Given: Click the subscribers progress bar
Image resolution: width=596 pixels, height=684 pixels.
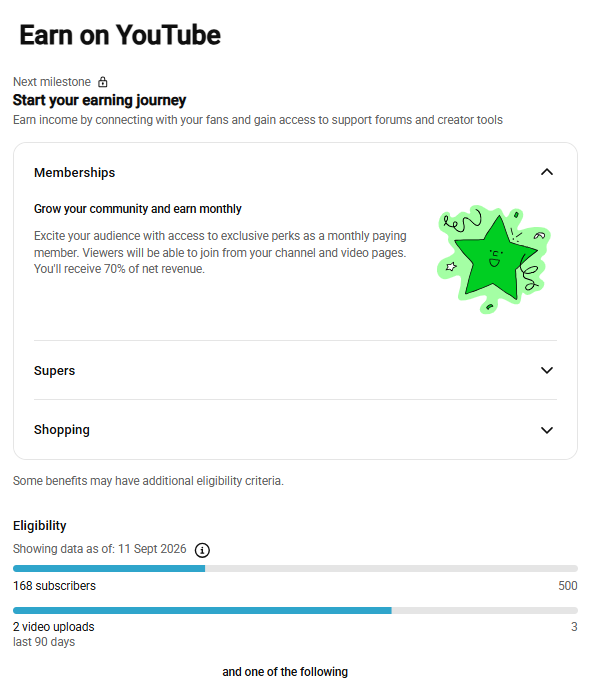Looking at the screenshot, I should pyautogui.click(x=295, y=568).
